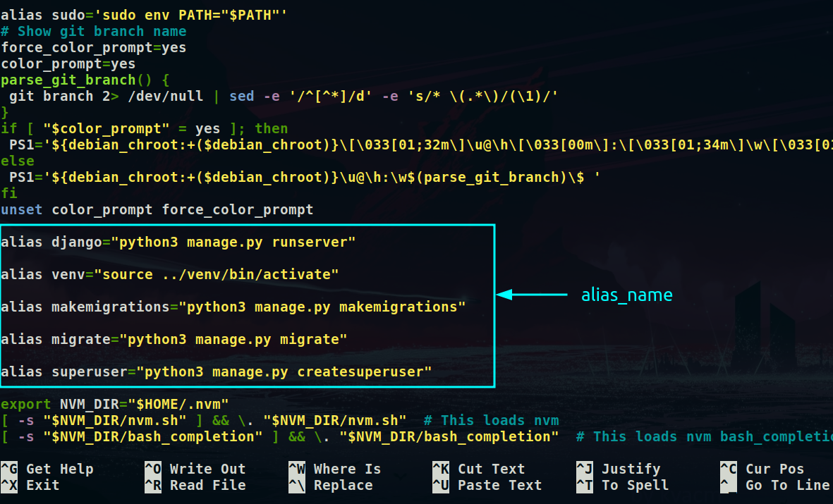Click the alias_name annotation label

point(626,295)
